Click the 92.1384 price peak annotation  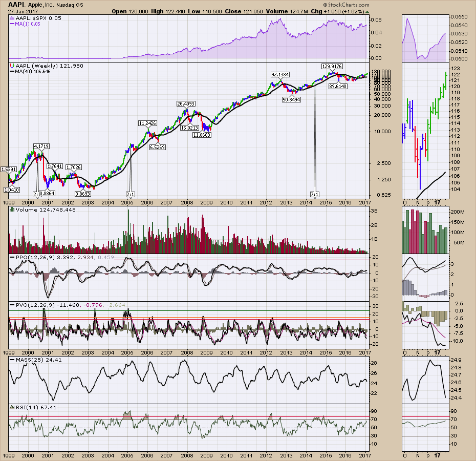pyautogui.click(x=280, y=74)
